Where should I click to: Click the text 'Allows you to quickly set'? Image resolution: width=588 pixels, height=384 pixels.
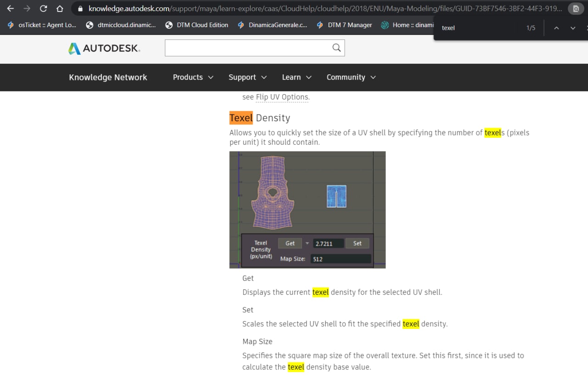point(271,133)
